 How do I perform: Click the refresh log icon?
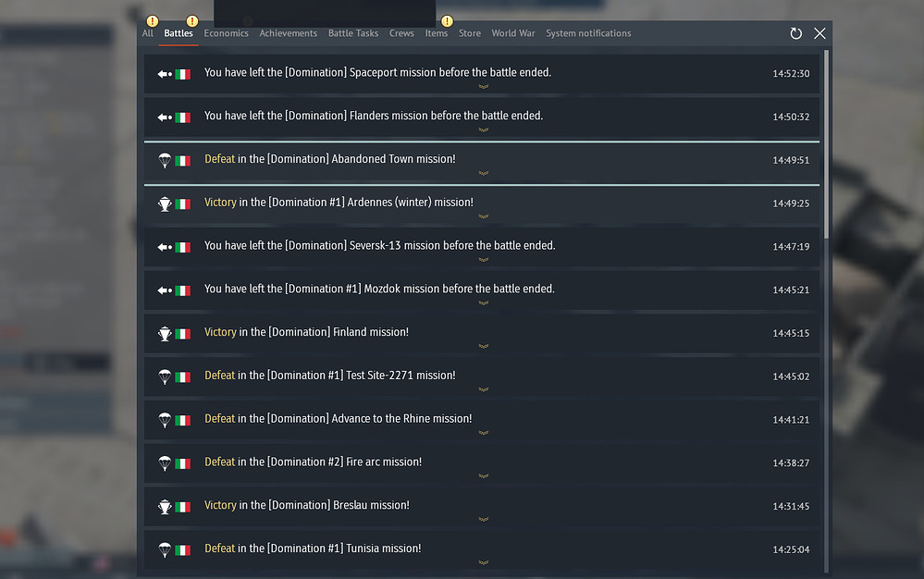[x=795, y=33]
